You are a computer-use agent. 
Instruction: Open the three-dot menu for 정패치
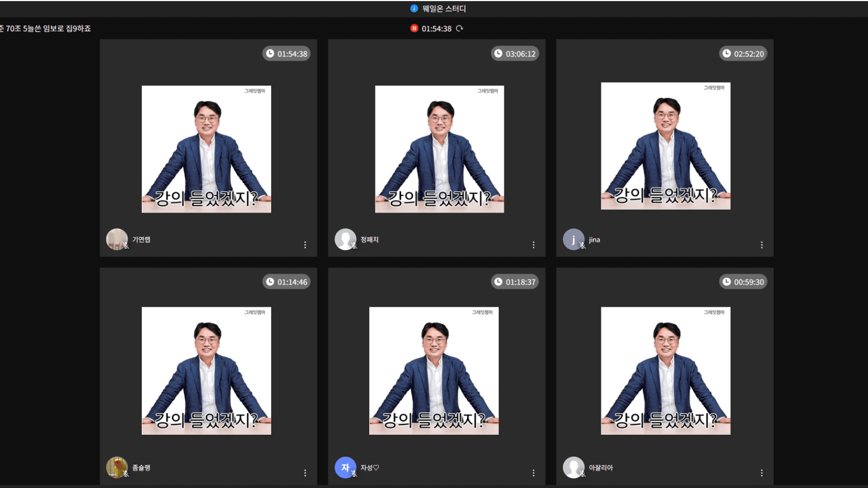click(533, 245)
